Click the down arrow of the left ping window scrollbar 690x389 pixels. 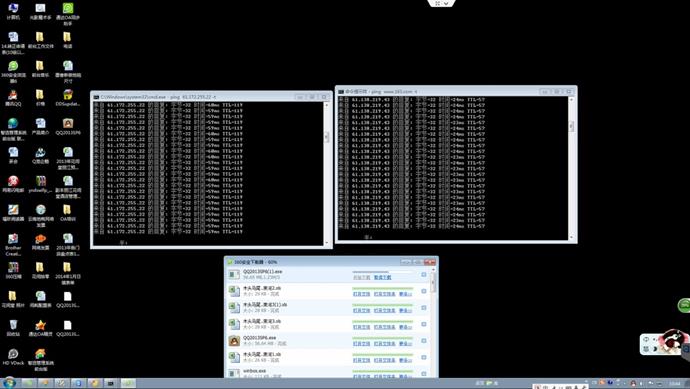point(327,242)
